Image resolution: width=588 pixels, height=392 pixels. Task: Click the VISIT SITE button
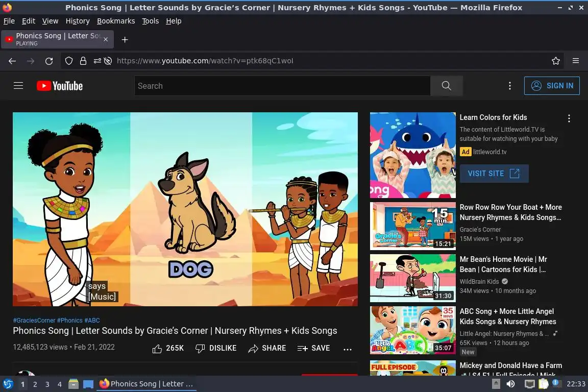point(494,174)
